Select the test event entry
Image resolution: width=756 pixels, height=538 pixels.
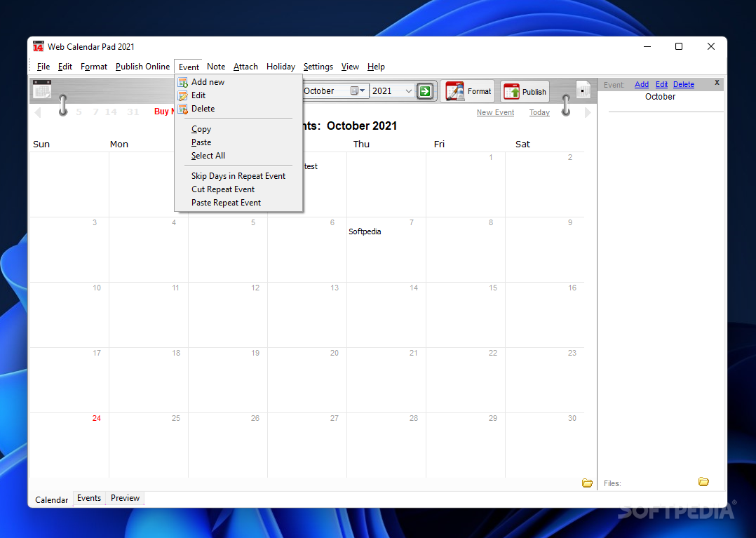coord(311,166)
